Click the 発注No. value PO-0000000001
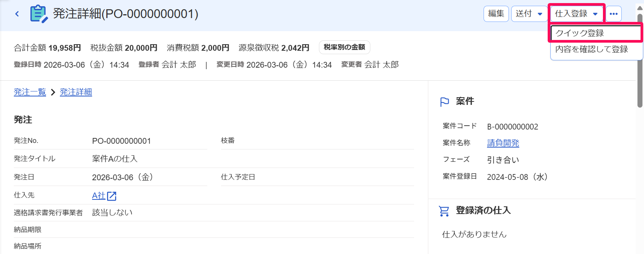The width and height of the screenshot is (644, 254). click(121, 141)
